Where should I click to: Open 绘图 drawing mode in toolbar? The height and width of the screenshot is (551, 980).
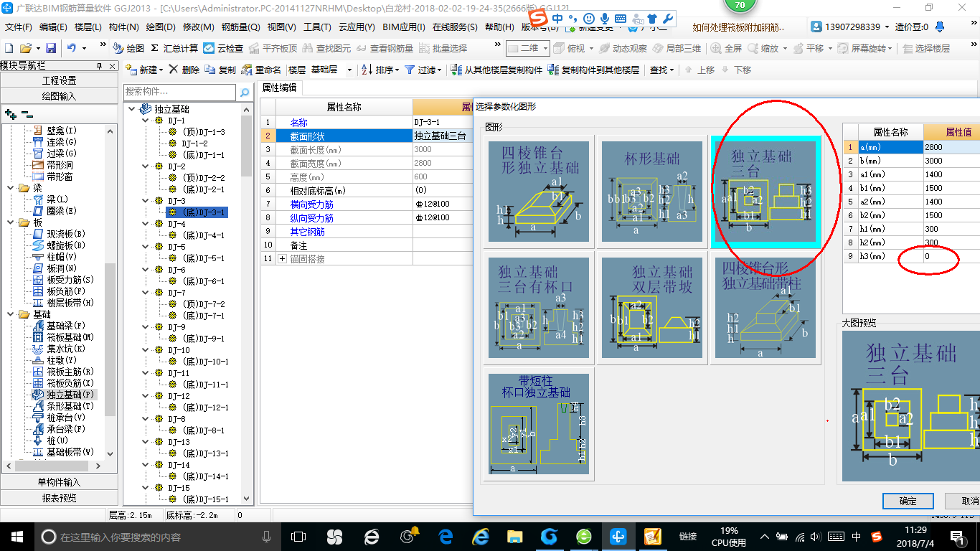[128, 48]
